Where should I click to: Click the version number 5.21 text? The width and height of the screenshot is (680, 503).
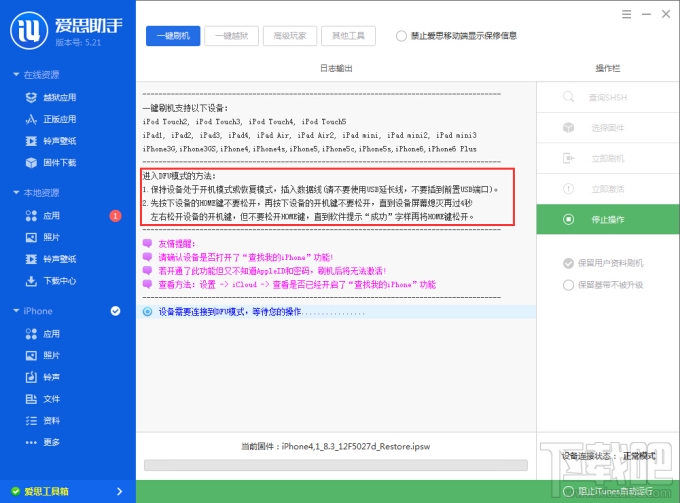[78, 42]
